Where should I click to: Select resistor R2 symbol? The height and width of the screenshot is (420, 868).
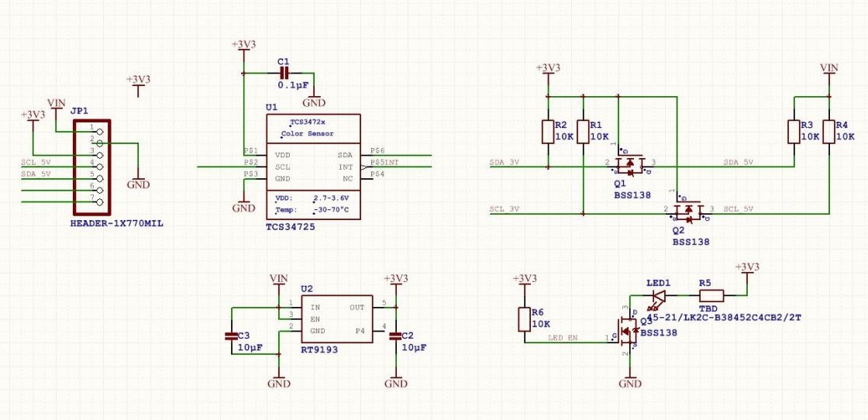click(548, 132)
